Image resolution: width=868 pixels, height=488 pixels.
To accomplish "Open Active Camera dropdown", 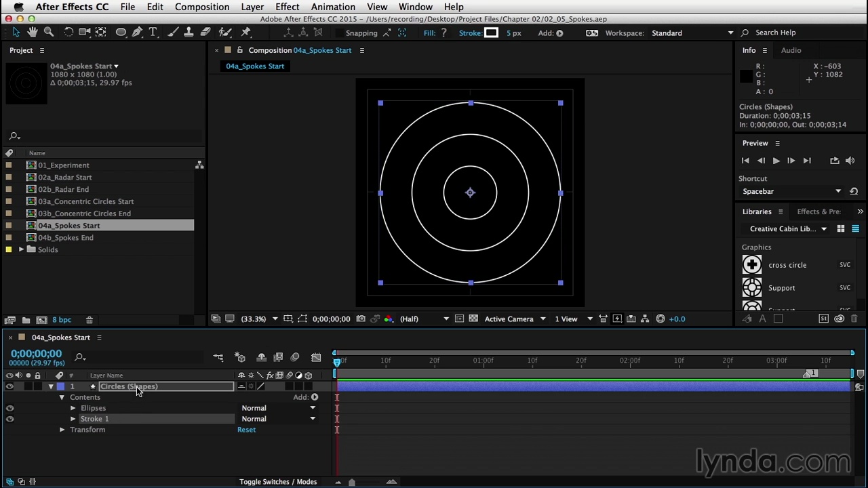I will click(515, 319).
